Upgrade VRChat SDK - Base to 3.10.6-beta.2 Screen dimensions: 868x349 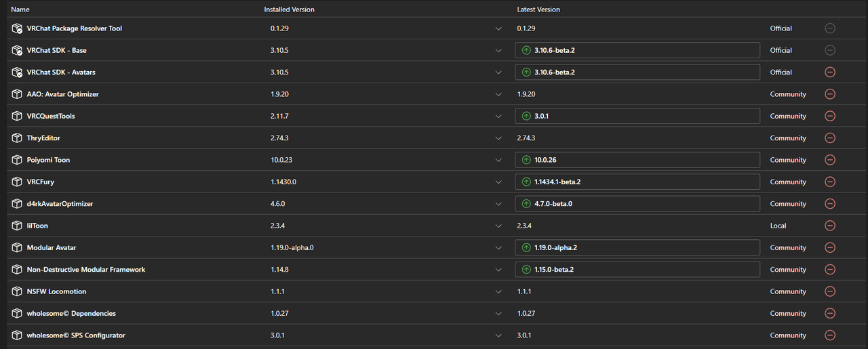click(x=637, y=50)
